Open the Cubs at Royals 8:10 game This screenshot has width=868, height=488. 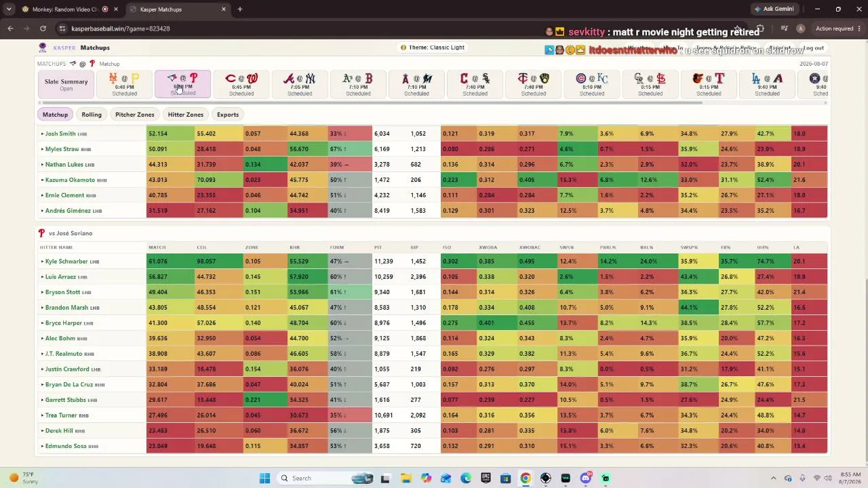[x=592, y=84]
